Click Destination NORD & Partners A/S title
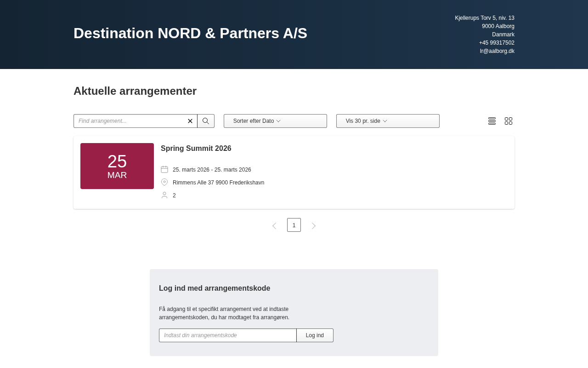588x368 pixels. (x=190, y=33)
